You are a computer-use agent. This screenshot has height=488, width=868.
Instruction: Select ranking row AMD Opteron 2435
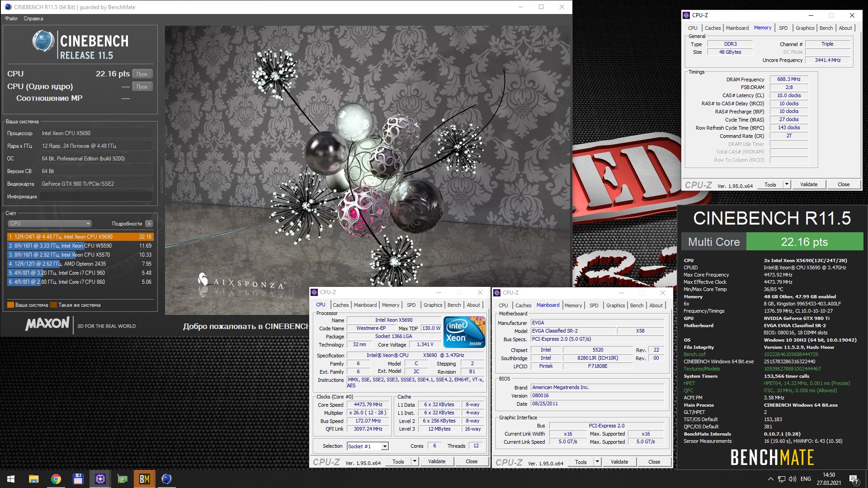point(80,264)
